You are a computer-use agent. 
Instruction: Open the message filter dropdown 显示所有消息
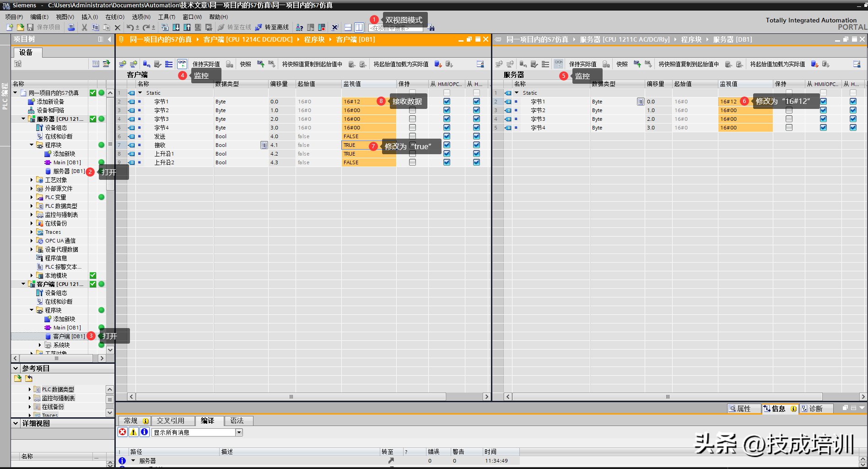[239, 432]
